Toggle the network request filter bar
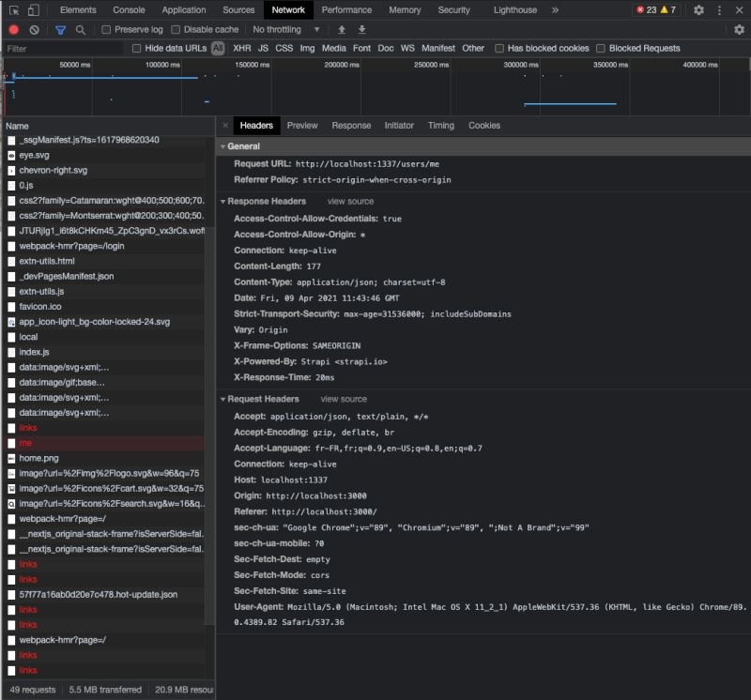Screen dimensions: 751x700 [58, 30]
